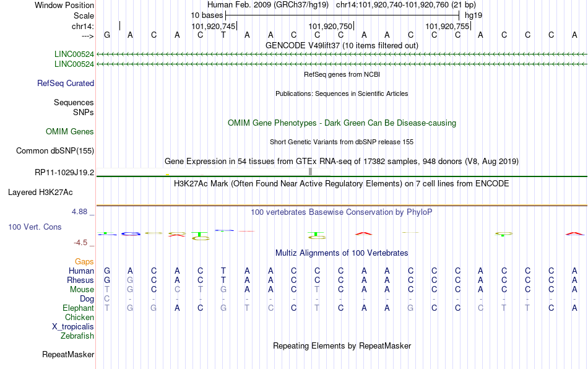This screenshot has height=369, width=588.
Task: Select the Scale track label
Action: (84, 15)
